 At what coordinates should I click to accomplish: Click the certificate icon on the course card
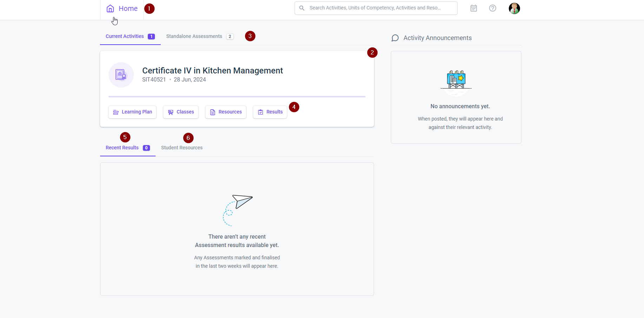pos(121,74)
